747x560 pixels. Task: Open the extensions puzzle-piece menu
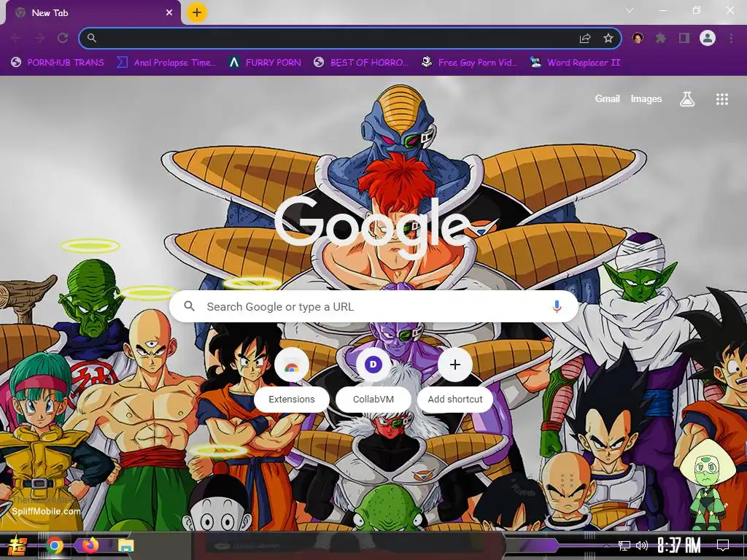pyautogui.click(x=660, y=38)
